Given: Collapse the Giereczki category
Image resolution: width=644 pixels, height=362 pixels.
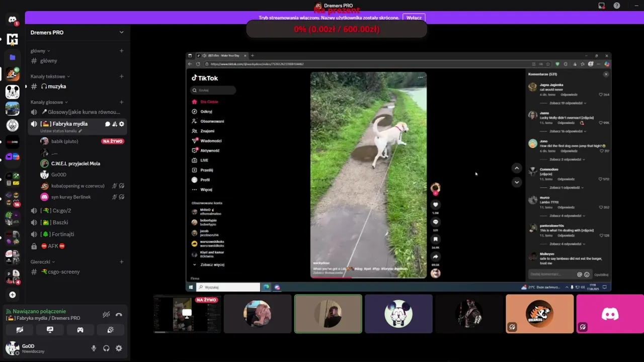Looking at the screenshot, I should pos(43,262).
